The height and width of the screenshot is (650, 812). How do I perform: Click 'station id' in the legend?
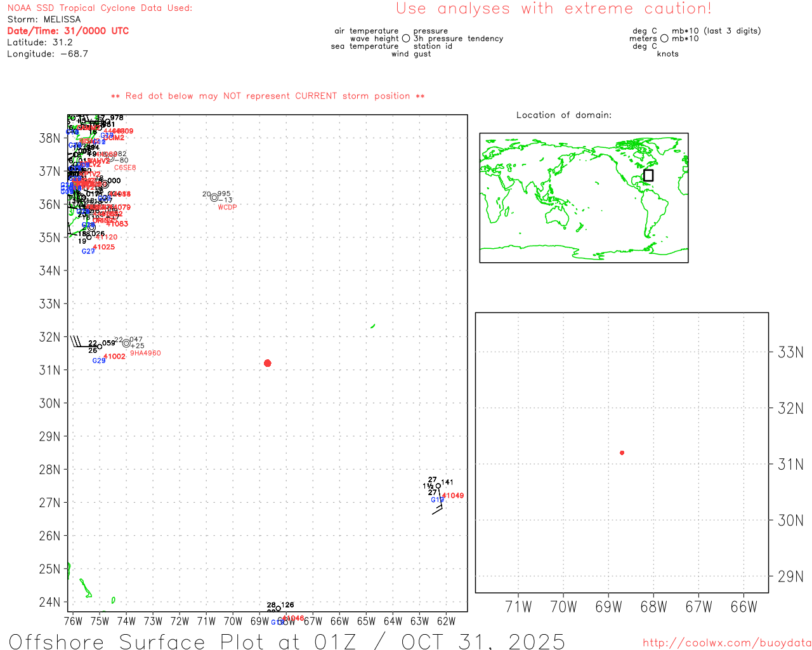(x=433, y=46)
